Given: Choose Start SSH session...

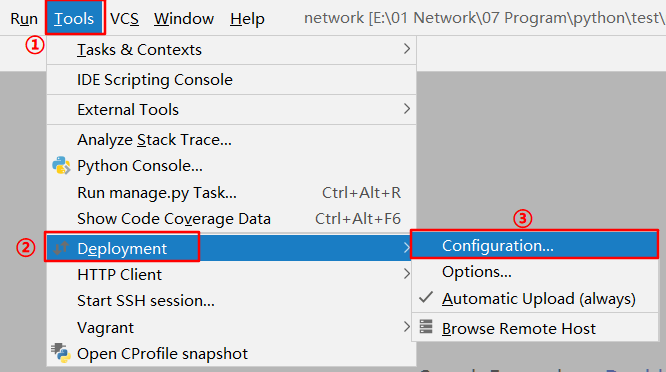Looking at the screenshot, I should tap(231, 301).
